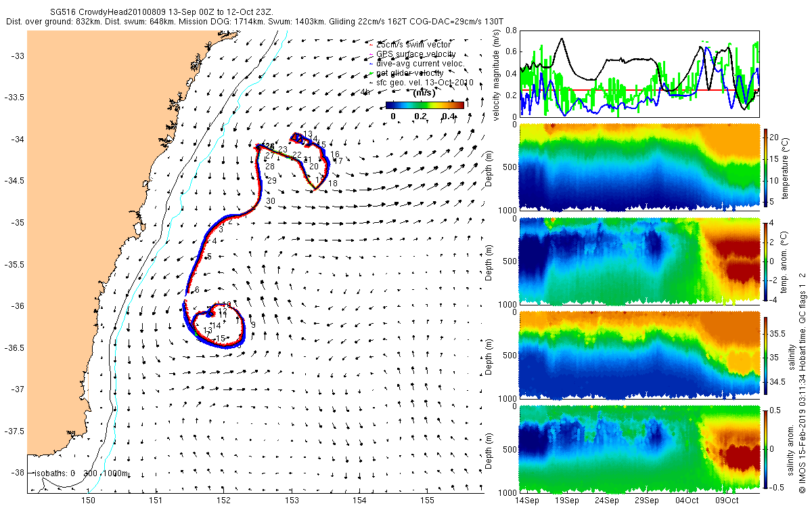The width and height of the screenshot is (812, 508).
Task: Click the '154' longitude tick label
Action: 359,501
